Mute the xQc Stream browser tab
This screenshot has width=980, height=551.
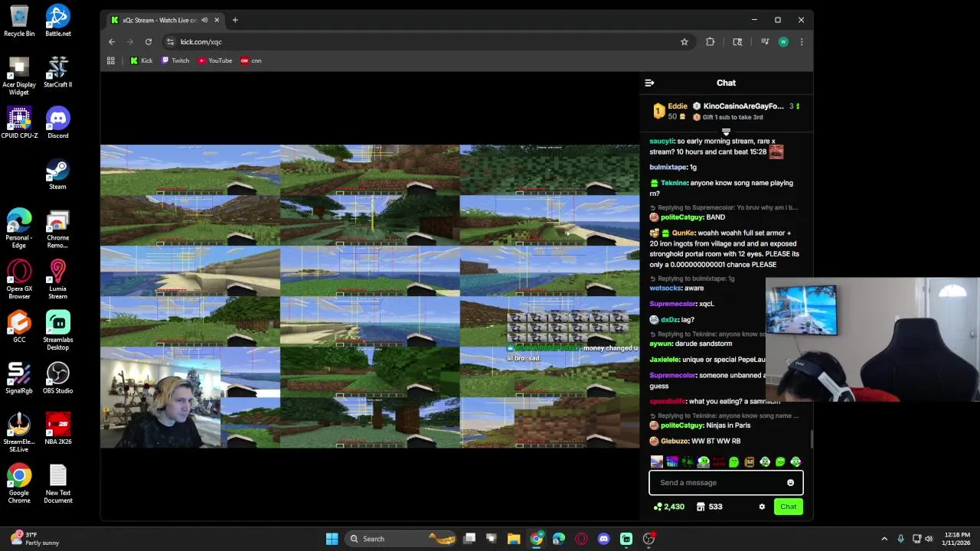tap(204, 20)
